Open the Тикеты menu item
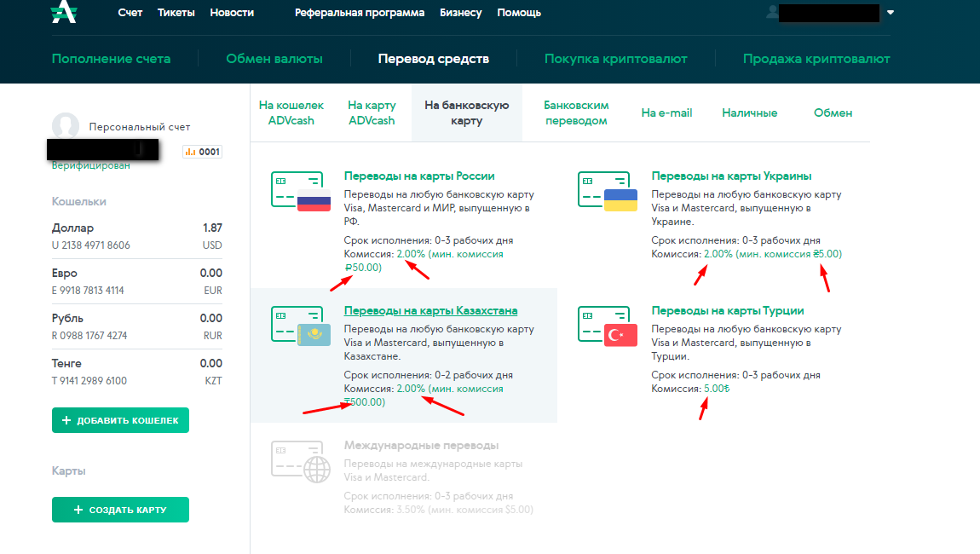 176,13
